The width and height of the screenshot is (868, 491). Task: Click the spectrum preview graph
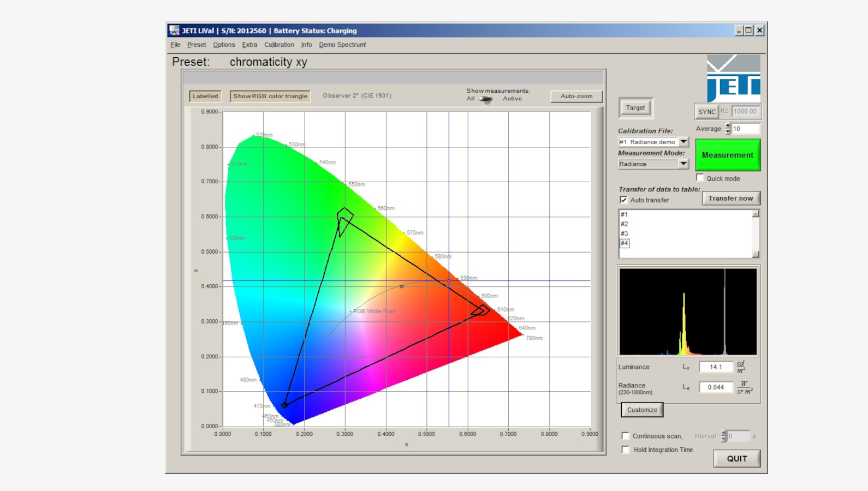click(688, 312)
